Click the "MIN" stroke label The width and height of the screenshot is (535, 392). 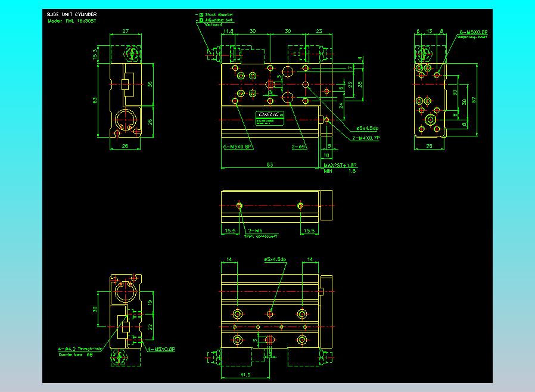tap(328, 170)
